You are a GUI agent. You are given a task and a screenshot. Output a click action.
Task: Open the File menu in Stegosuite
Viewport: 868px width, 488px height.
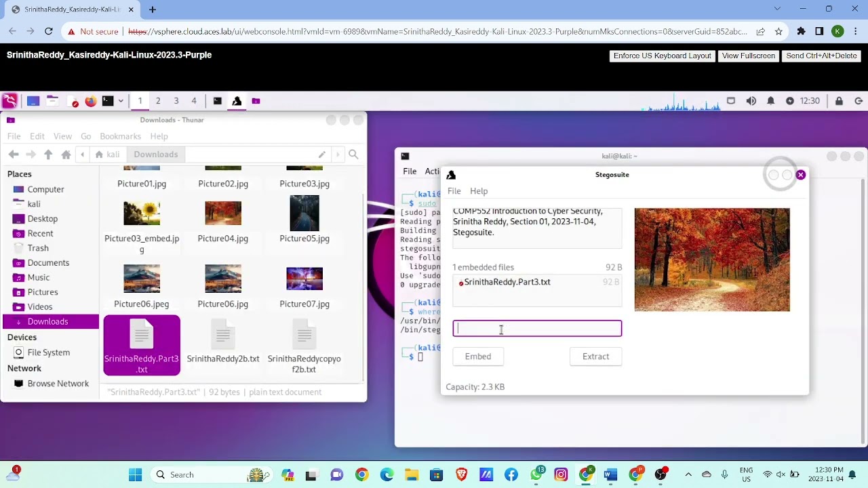point(454,191)
